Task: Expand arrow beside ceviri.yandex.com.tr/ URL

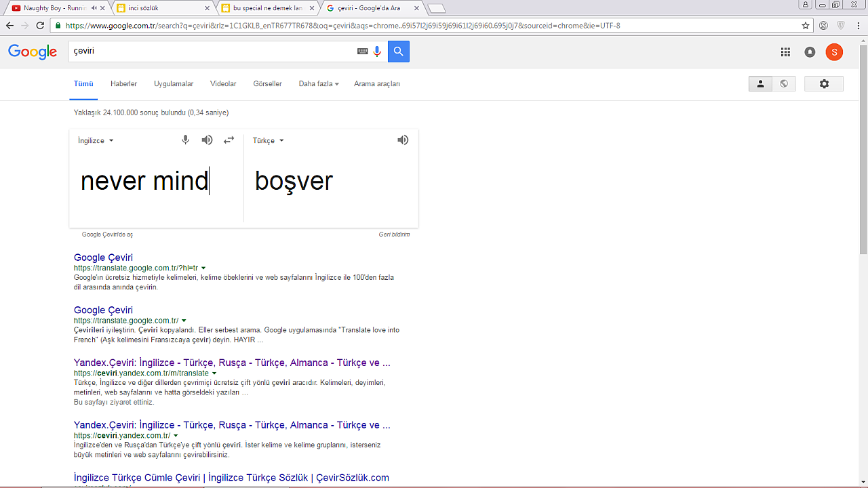Action: click(x=176, y=436)
